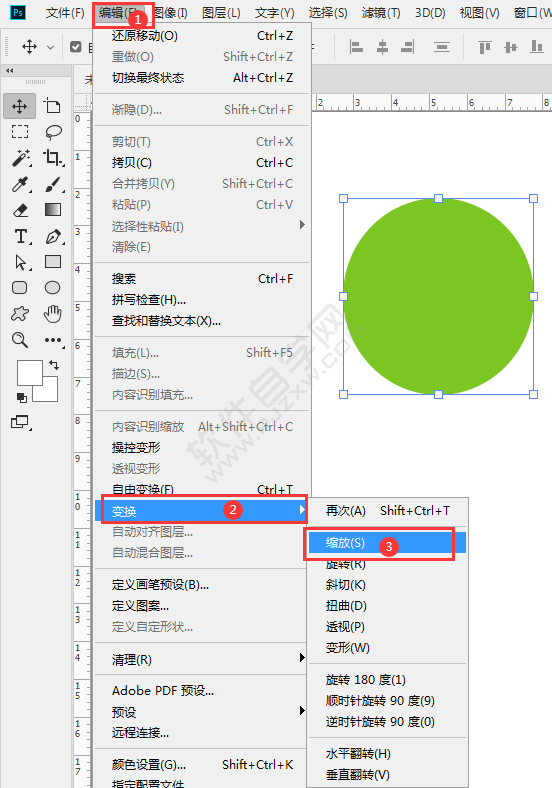Select the Zoom tool
The width and height of the screenshot is (552, 788).
point(20,340)
